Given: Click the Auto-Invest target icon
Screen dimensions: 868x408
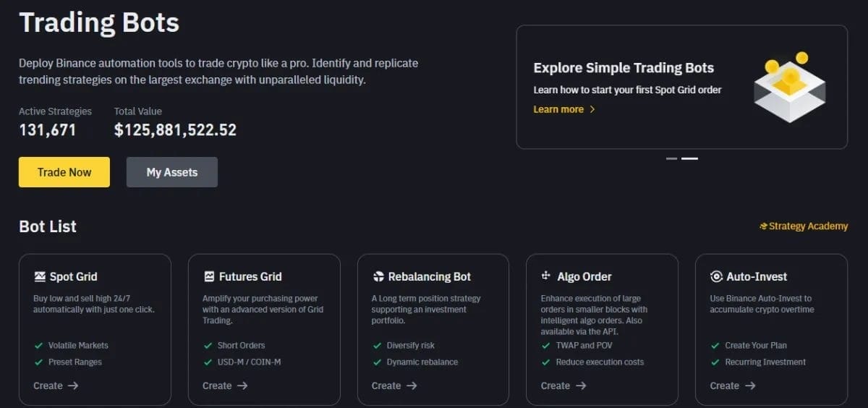Looking at the screenshot, I should 716,276.
